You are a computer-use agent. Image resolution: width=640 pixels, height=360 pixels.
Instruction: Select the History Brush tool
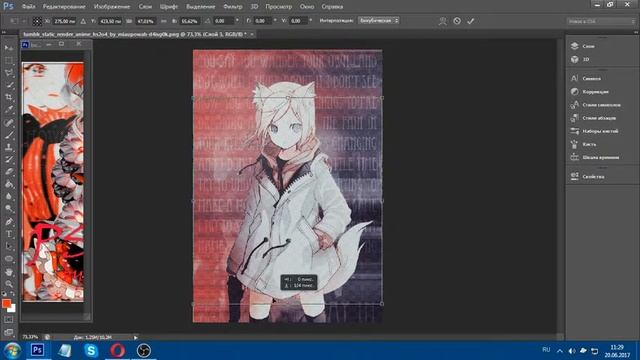pyautogui.click(x=9, y=160)
